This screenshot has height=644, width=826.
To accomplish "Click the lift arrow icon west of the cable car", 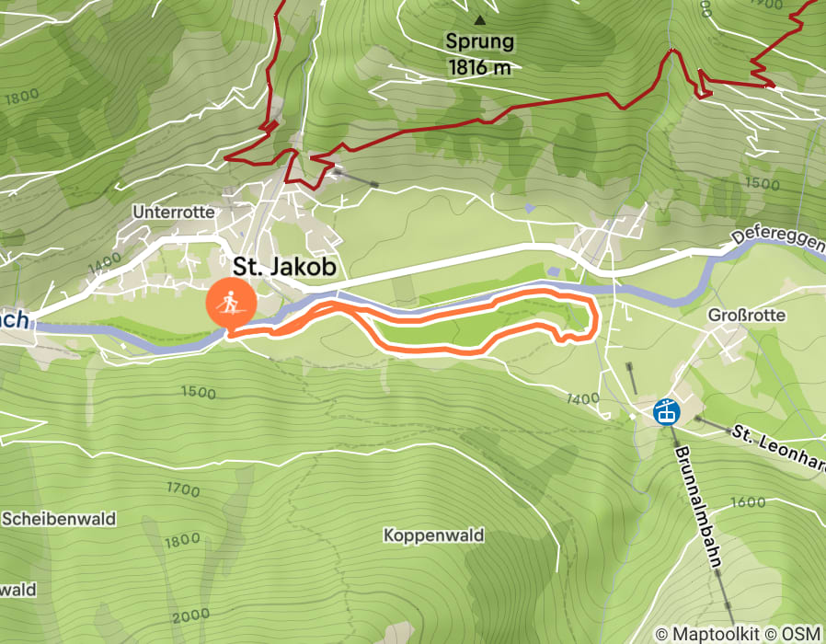I will pyautogui.click(x=631, y=378).
